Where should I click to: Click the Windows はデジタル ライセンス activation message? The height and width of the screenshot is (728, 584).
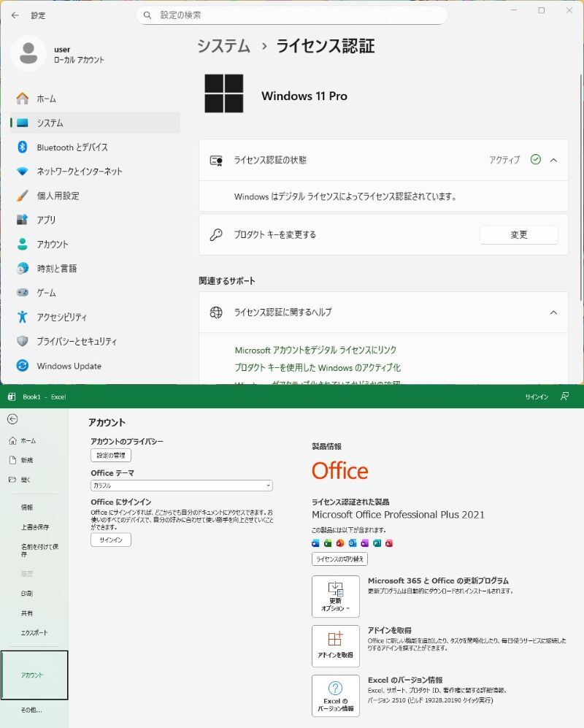point(345,196)
